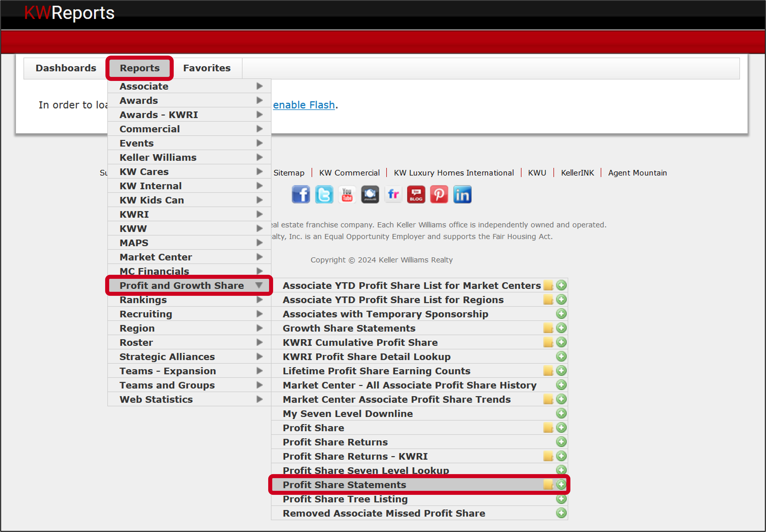
Task: Click yellow note icon beside Growth Share Statements
Action: click(548, 328)
